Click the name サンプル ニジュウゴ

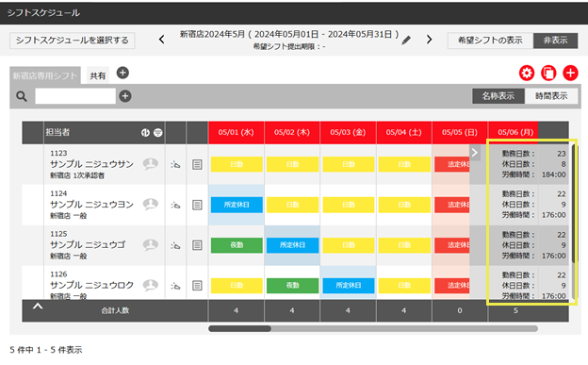tap(88, 245)
